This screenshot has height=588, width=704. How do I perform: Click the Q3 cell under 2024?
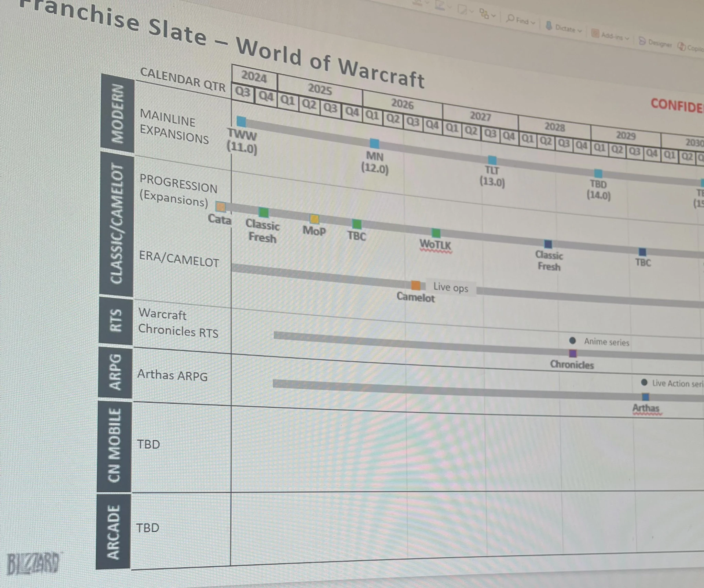243,92
